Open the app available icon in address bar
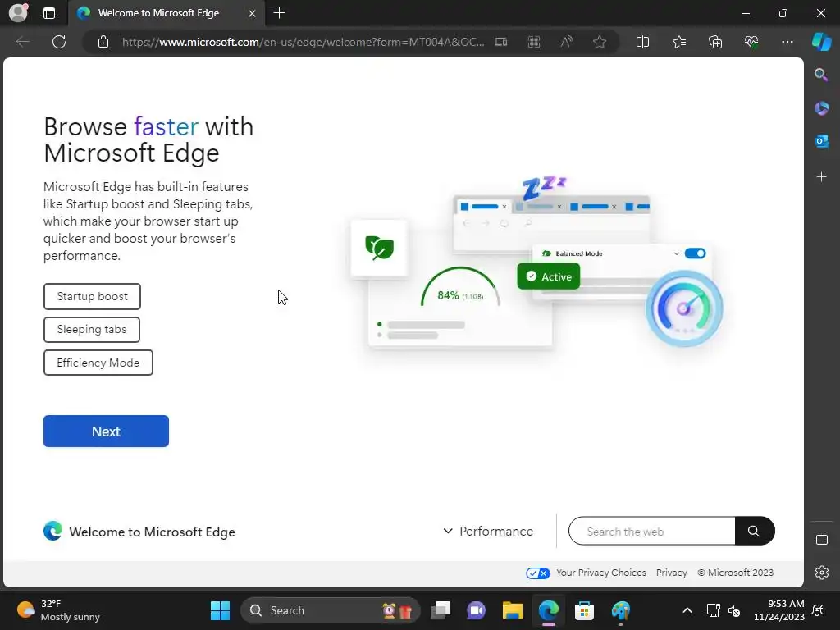840x630 pixels. 501,42
